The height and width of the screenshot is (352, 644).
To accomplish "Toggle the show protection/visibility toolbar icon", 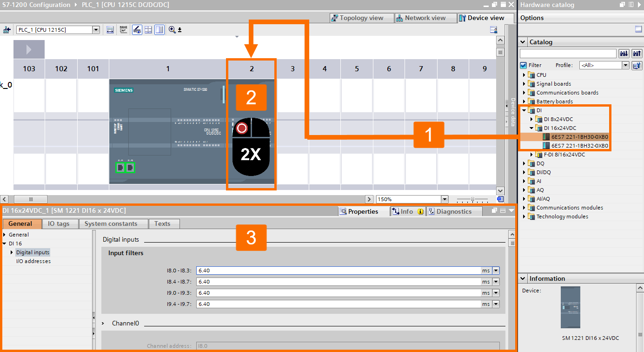I will pyautogui.click(x=137, y=30).
